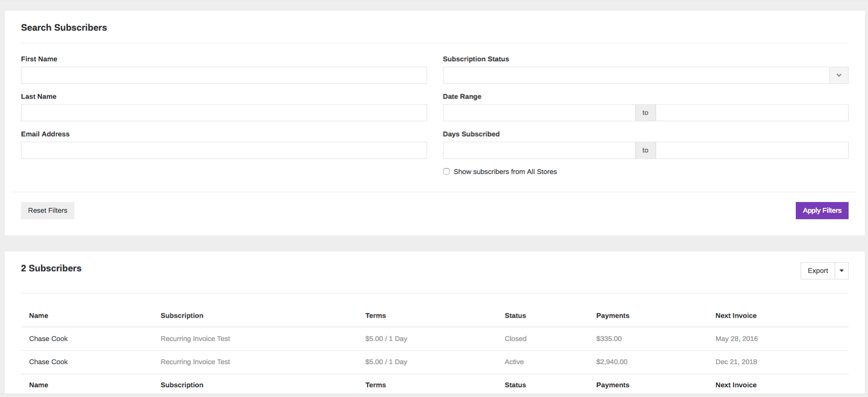Click the Days Subscribed minimum field
868x397 pixels.
coord(539,150)
